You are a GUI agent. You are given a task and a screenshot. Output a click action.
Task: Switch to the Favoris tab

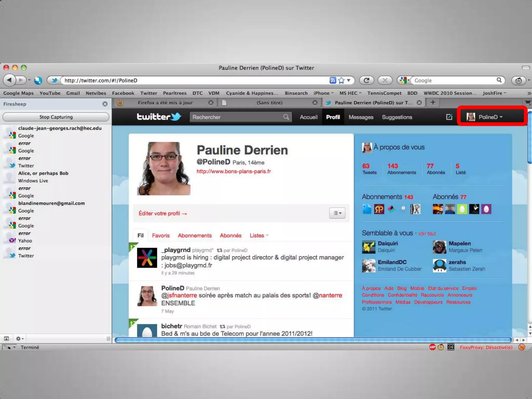[161, 235]
